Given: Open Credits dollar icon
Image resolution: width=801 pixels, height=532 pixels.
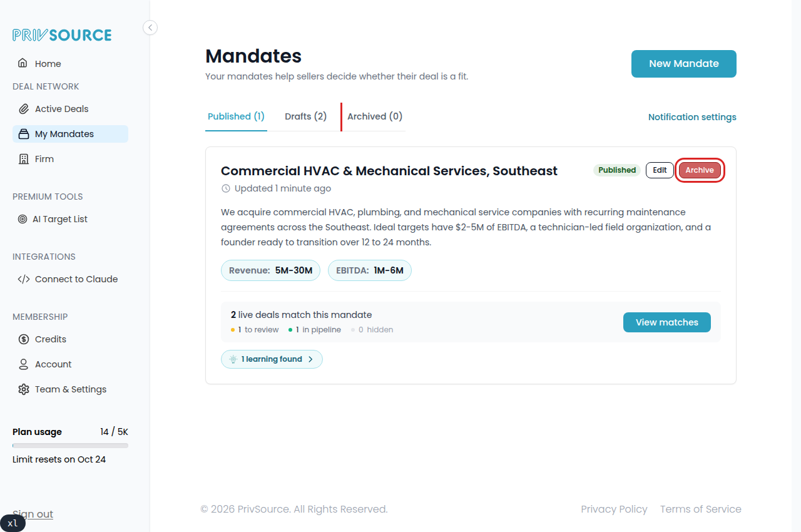Looking at the screenshot, I should tap(24, 339).
